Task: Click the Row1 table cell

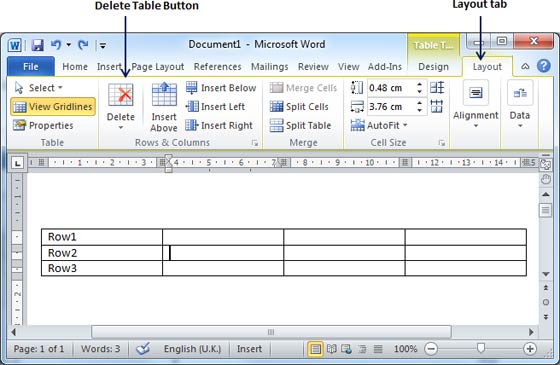Action: (x=102, y=237)
